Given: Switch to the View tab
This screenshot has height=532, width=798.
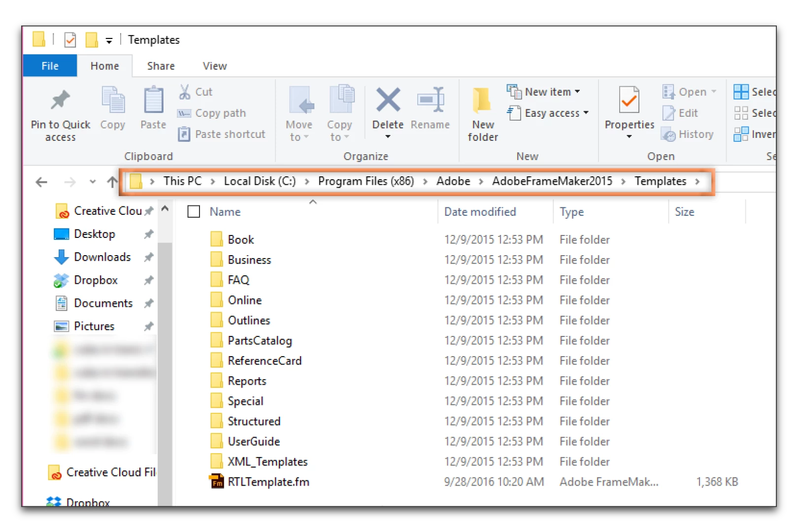Looking at the screenshot, I should click(x=215, y=66).
